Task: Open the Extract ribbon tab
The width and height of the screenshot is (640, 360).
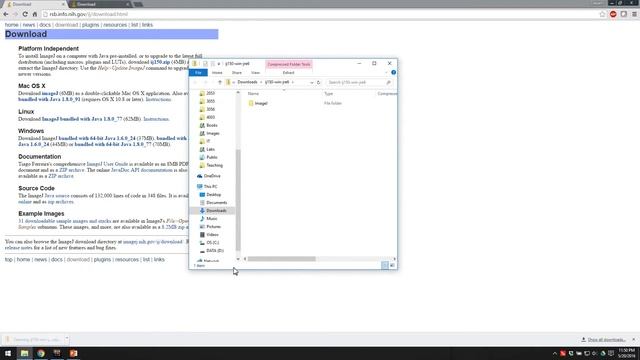Action: point(288,73)
